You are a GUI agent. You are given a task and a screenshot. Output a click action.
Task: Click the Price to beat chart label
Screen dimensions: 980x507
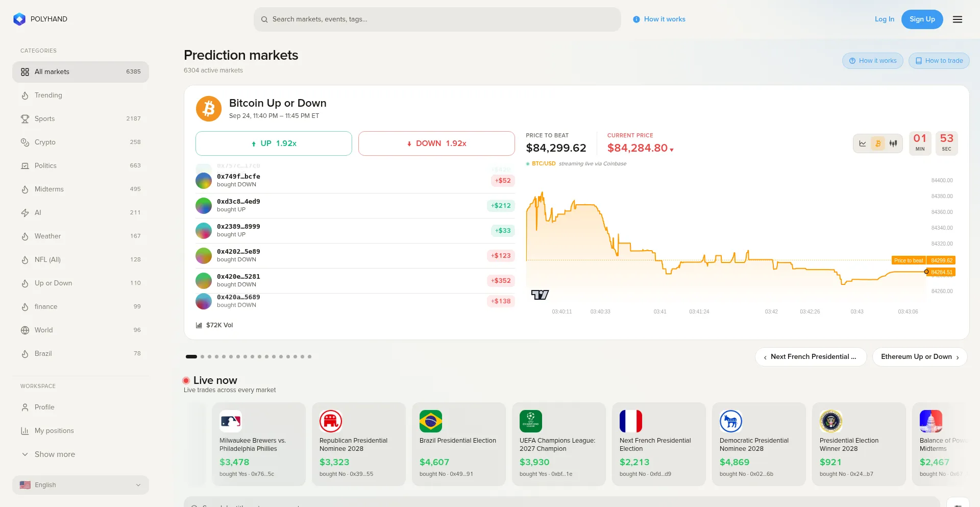click(909, 260)
